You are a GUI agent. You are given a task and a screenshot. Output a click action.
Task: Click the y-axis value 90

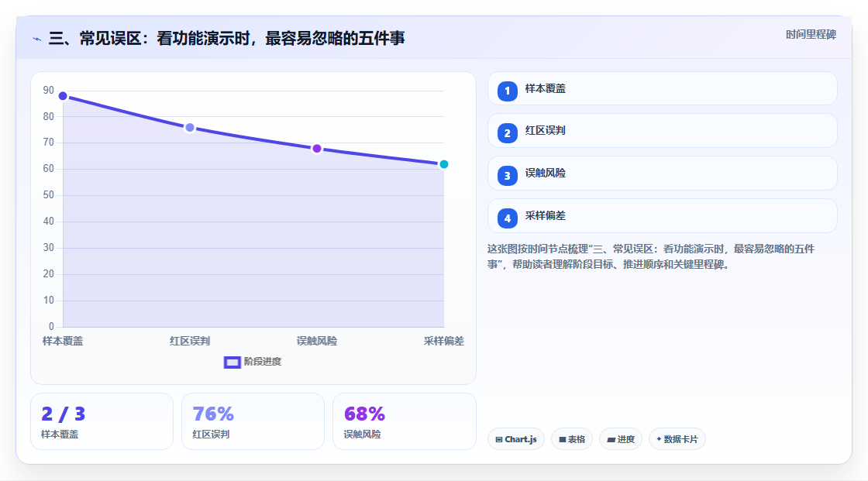[x=49, y=90]
